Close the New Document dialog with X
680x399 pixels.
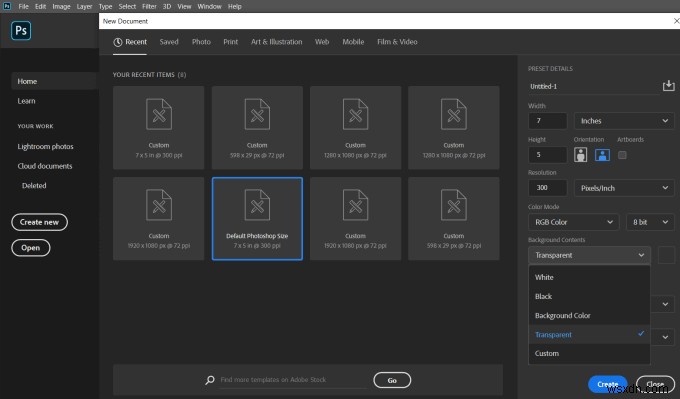[676, 21]
